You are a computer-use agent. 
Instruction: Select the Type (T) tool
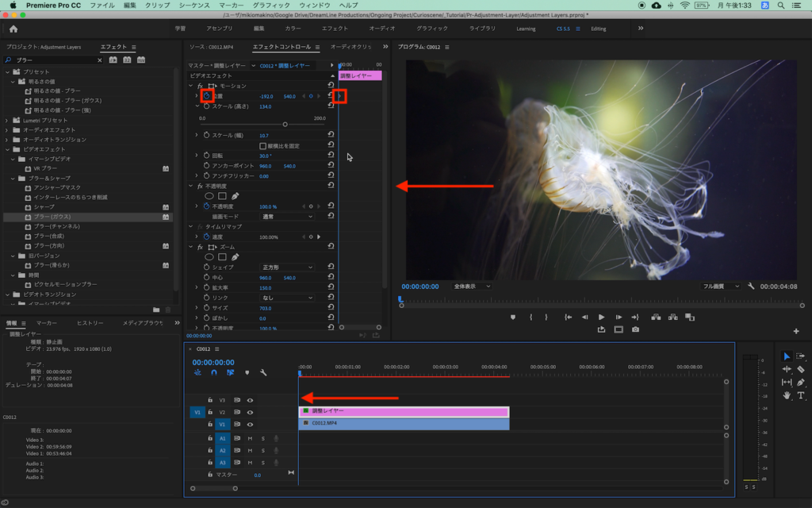coord(800,394)
